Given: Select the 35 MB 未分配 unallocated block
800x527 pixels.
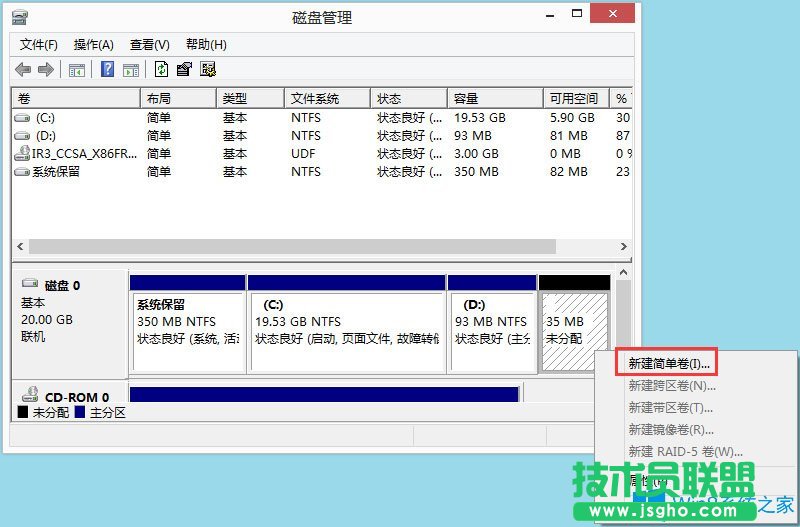Looking at the screenshot, I should pos(574,324).
